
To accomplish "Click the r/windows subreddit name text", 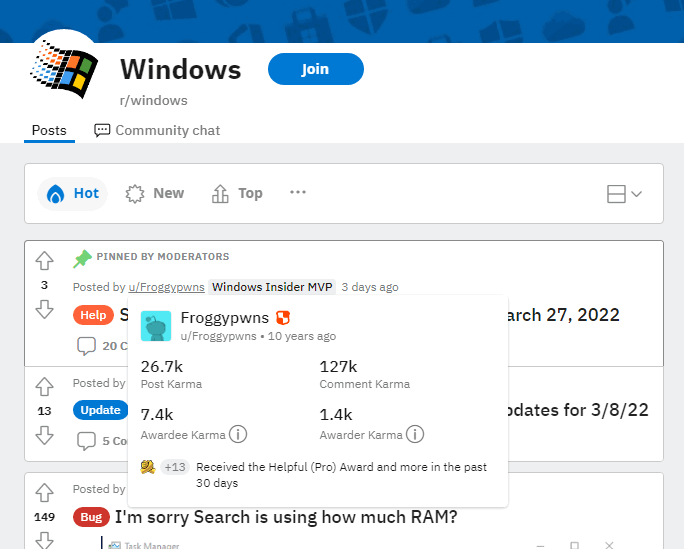I will 154,100.
